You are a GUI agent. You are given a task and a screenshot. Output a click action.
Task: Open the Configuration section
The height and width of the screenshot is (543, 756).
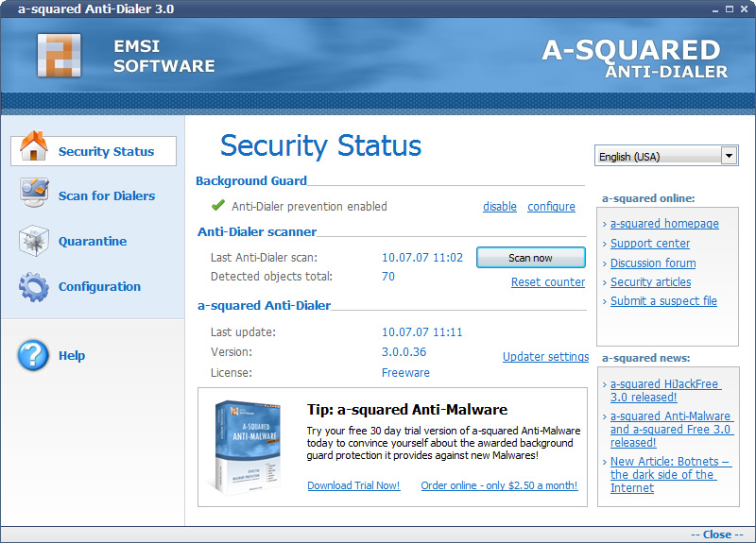pyautogui.click(x=99, y=286)
